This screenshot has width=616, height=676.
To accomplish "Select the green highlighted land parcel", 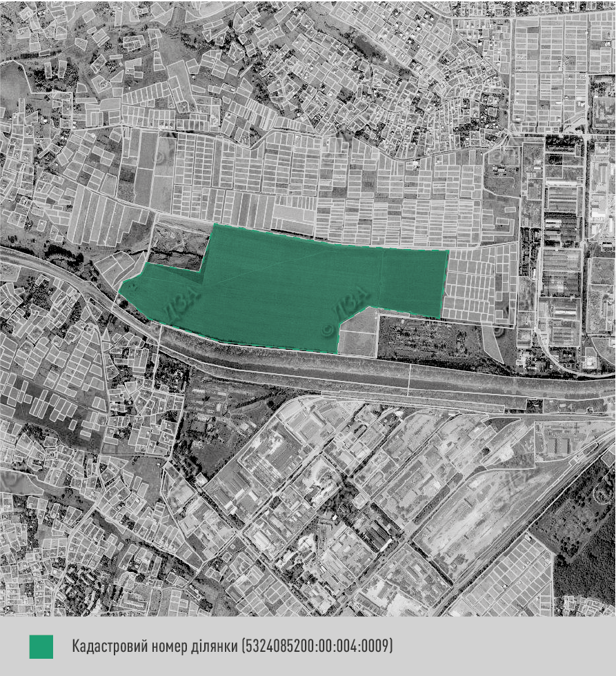I will click(x=290, y=283).
